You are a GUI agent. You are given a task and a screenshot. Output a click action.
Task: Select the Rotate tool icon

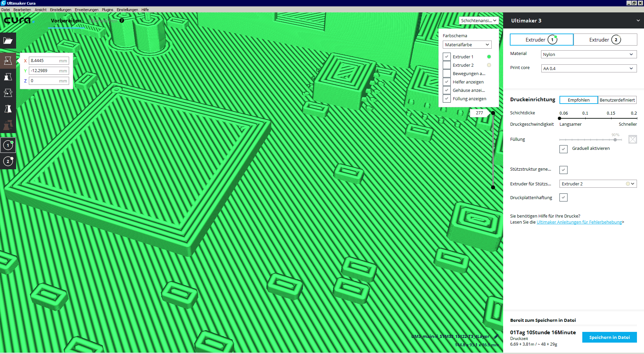pyautogui.click(x=8, y=93)
